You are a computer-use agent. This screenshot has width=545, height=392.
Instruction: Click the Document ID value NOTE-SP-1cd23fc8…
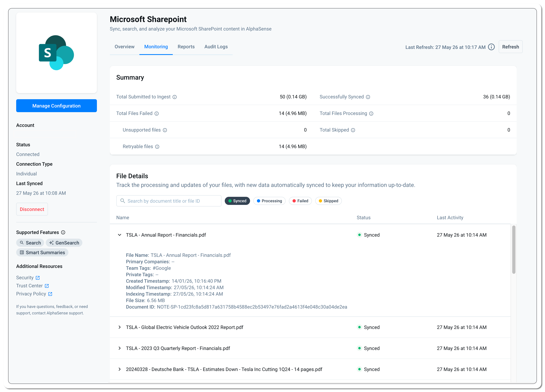[252, 307]
